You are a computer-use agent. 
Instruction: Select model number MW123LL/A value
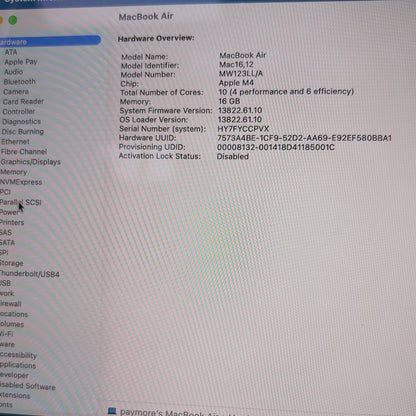[241, 73]
